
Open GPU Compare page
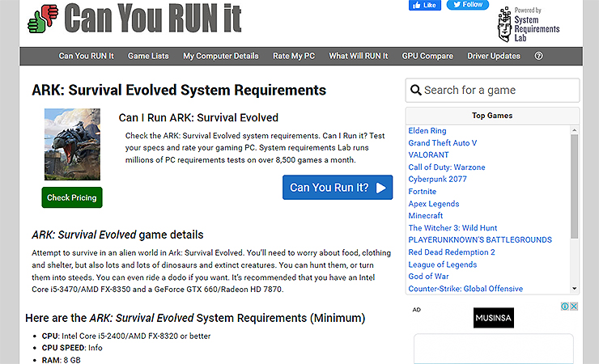(427, 56)
